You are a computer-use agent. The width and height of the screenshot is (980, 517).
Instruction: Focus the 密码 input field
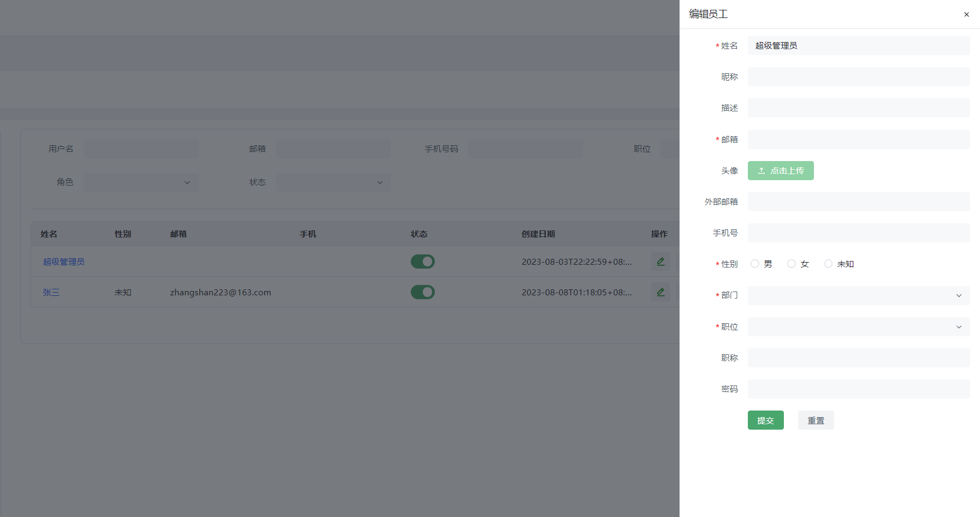point(859,389)
